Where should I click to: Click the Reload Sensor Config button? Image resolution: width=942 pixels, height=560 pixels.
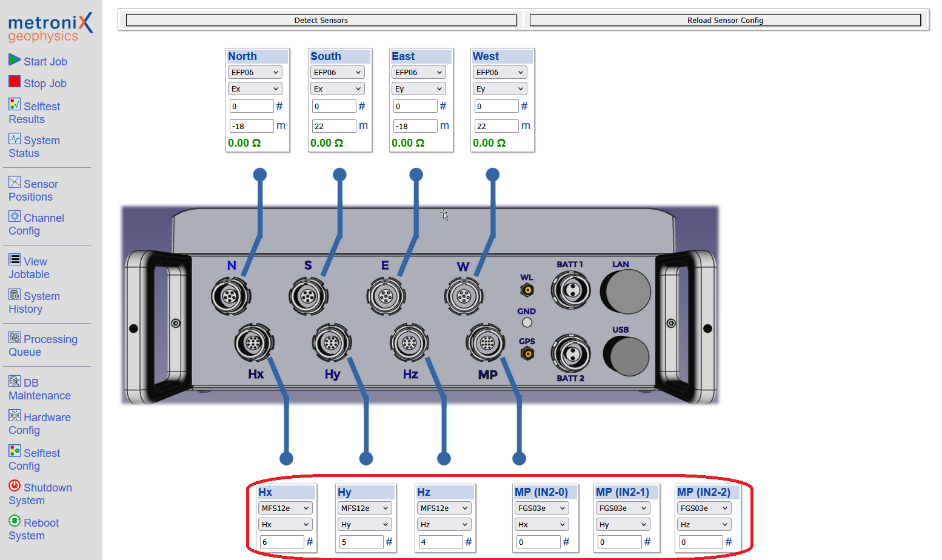tap(725, 20)
